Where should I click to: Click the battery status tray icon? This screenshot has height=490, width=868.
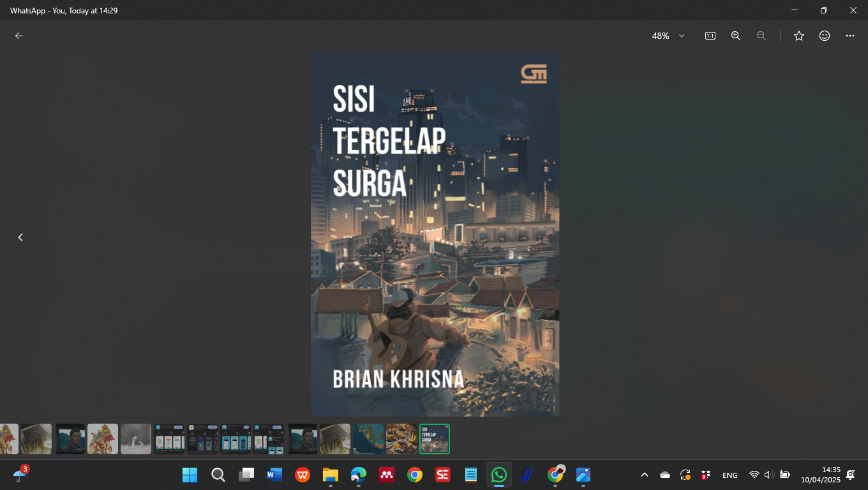785,475
